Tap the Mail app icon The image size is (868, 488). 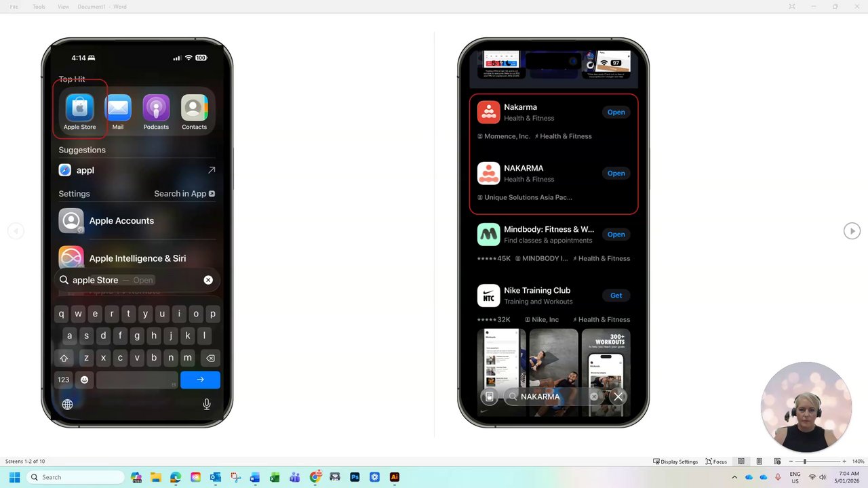[x=118, y=108]
